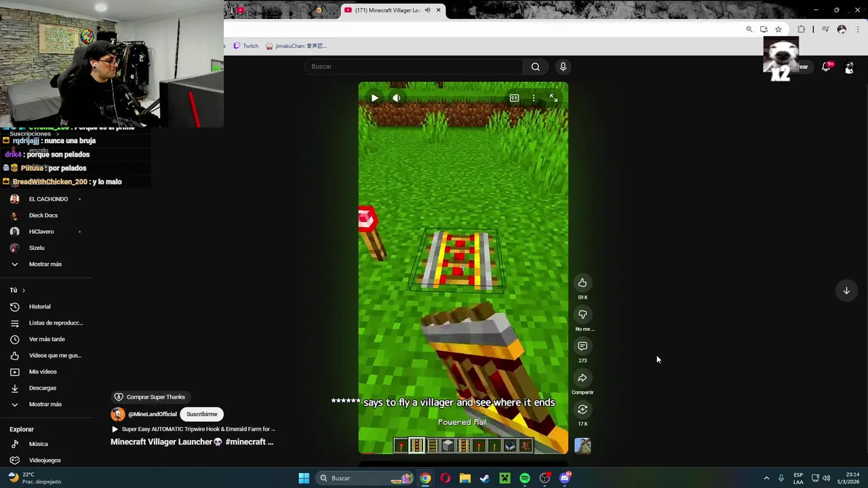Toggle closed captions on the short
The image size is (868, 488).
coord(514,98)
